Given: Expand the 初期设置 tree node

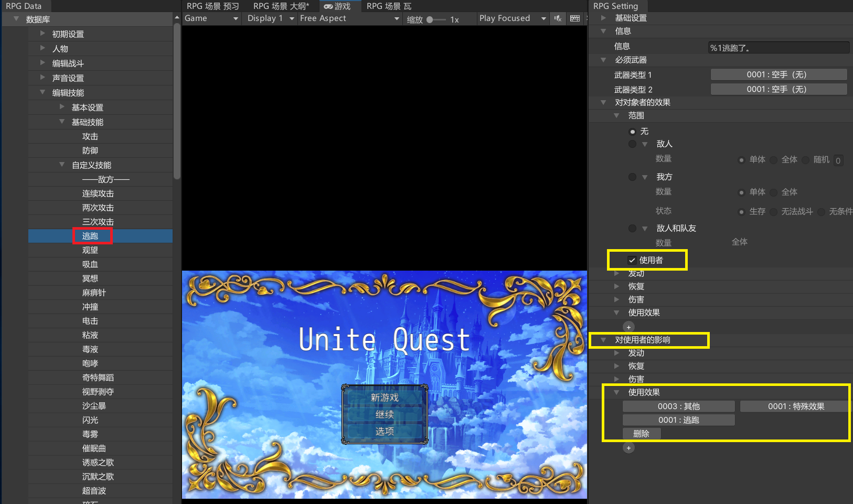Looking at the screenshot, I should tap(43, 34).
